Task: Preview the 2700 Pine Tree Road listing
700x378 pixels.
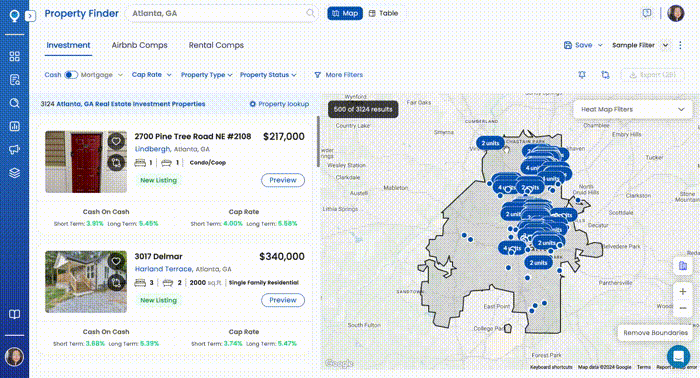Action: point(283,180)
